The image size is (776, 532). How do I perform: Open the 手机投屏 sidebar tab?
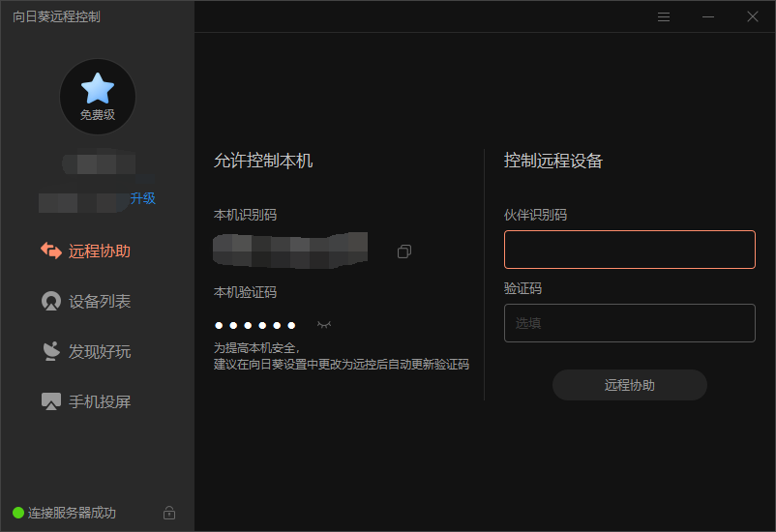point(85,401)
